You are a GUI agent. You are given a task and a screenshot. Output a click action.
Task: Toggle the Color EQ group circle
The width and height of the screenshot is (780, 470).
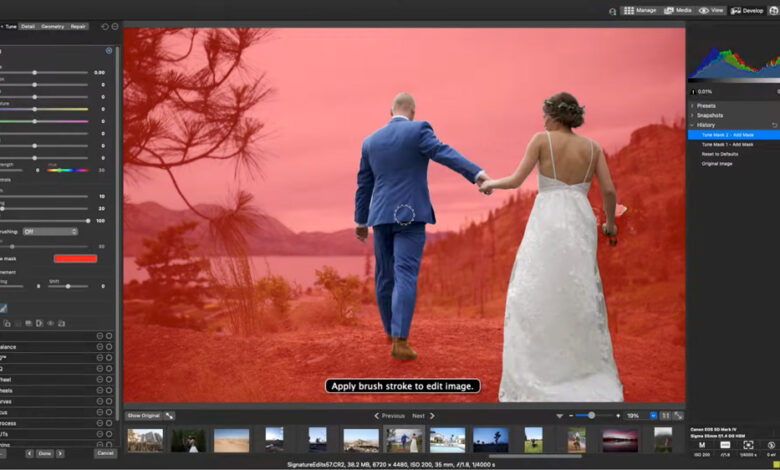tap(109, 369)
